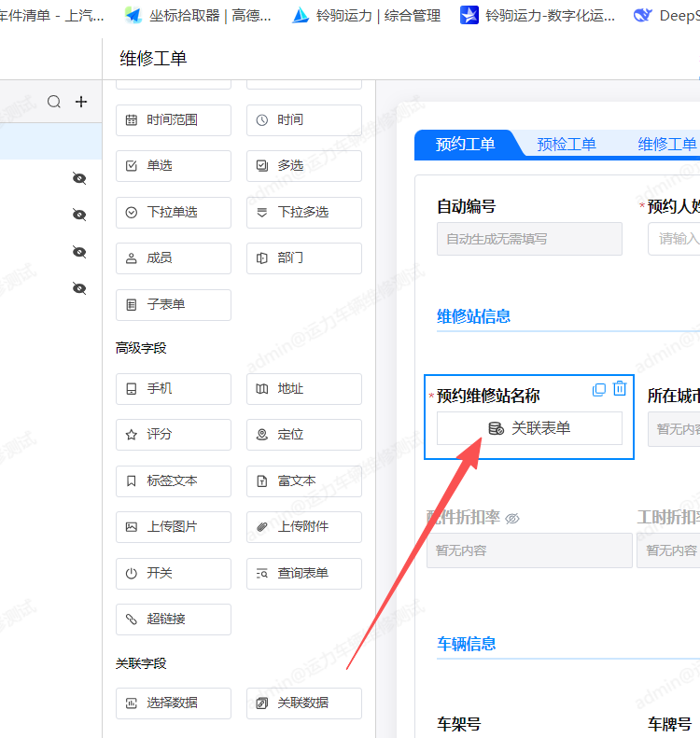The height and width of the screenshot is (738, 700).
Task: Add a 下拉多选 dropdown multi-select field
Action: (x=303, y=213)
